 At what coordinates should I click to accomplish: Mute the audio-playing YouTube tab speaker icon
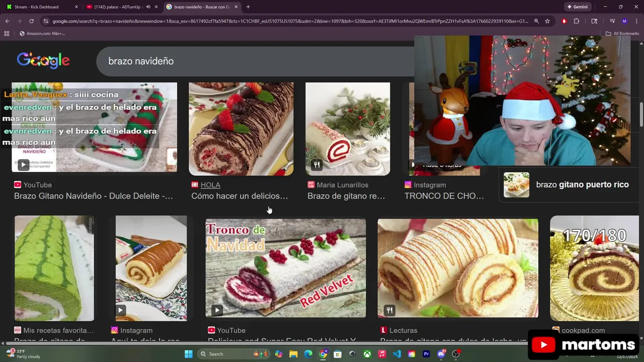point(148,7)
